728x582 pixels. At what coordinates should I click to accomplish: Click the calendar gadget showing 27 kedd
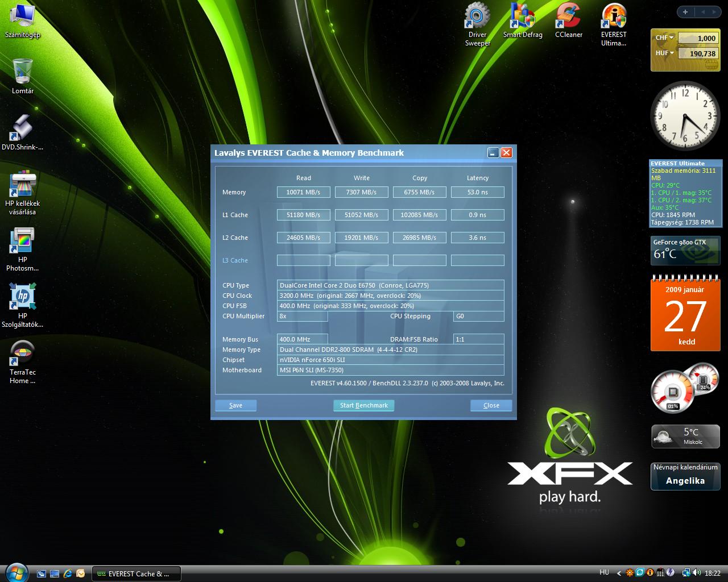685,313
